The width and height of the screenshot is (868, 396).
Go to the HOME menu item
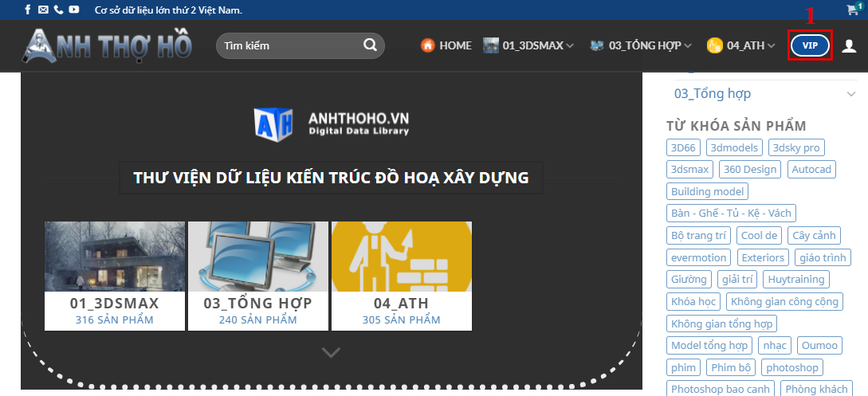click(446, 46)
